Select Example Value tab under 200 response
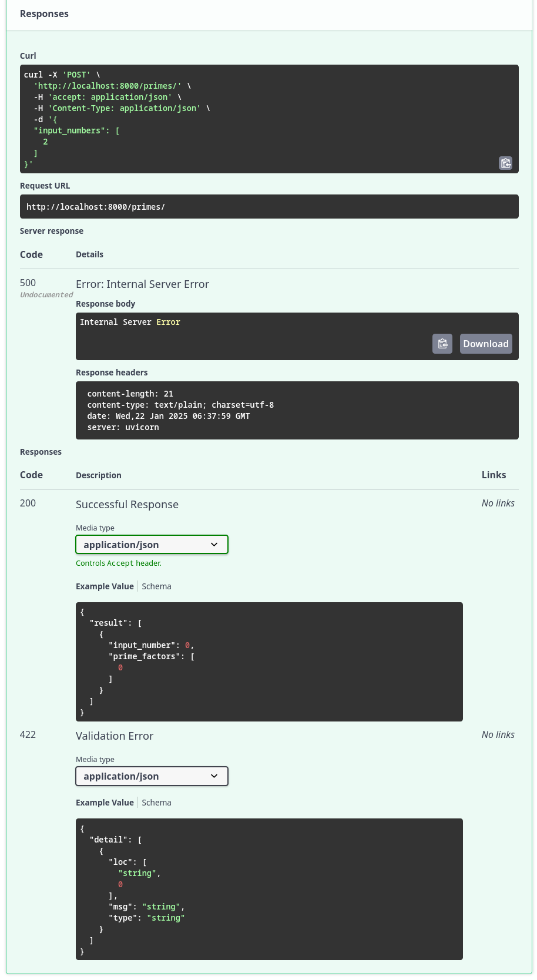Image resolution: width=537 pixels, height=980 pixels. (105, 586)
